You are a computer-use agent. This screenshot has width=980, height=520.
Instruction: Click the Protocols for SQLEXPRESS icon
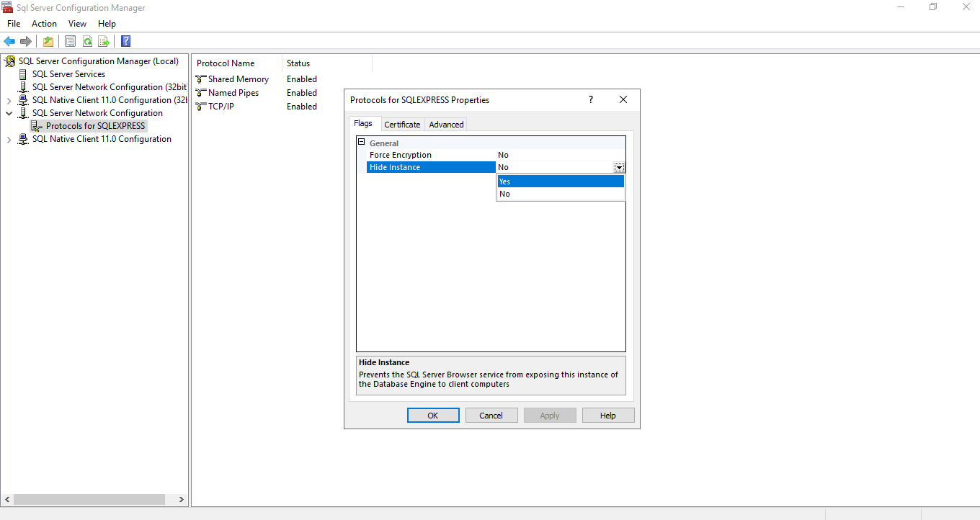pyautogui.click(x=37, y=126)
